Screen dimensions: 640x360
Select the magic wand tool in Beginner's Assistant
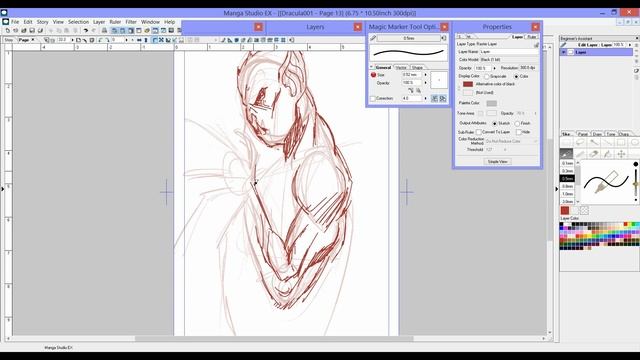tap(594, 142)
